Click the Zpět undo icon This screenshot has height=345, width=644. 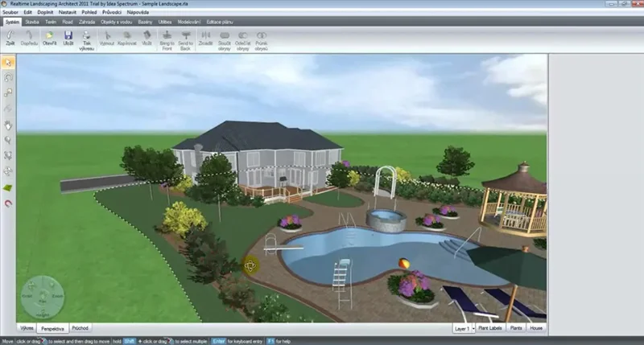click(x=10, y=39)
